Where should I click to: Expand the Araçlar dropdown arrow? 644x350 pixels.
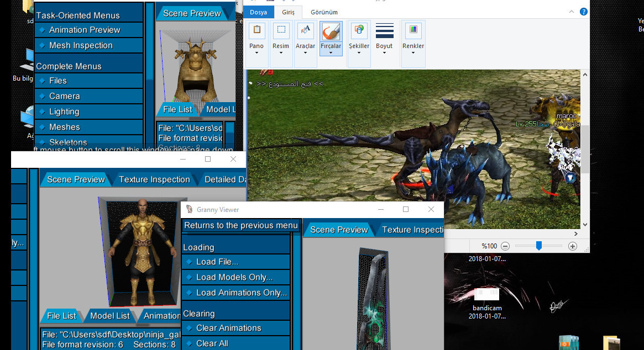pyautogui.click(x=305, y=53)
